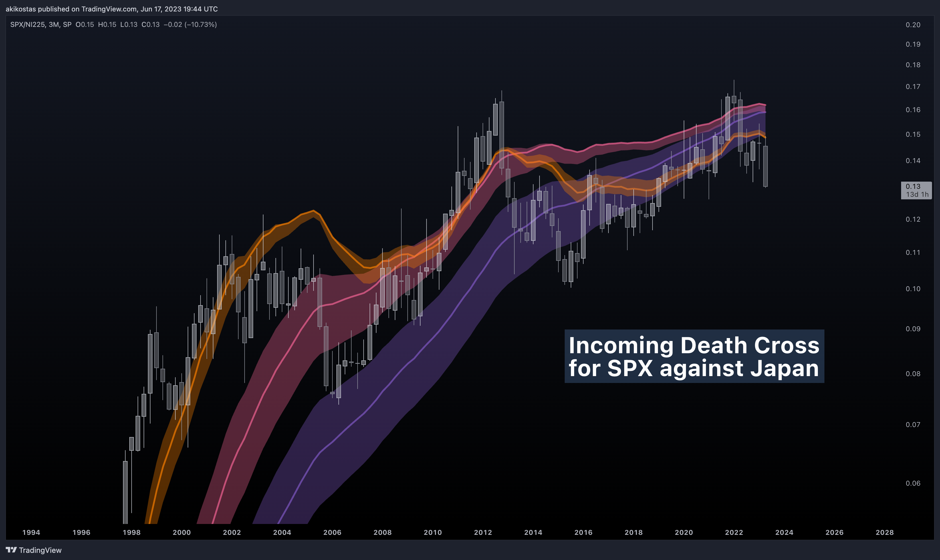Click the 2004 time axis label
Viewport: 940px width, 560px height.
[x=282, y=533]
